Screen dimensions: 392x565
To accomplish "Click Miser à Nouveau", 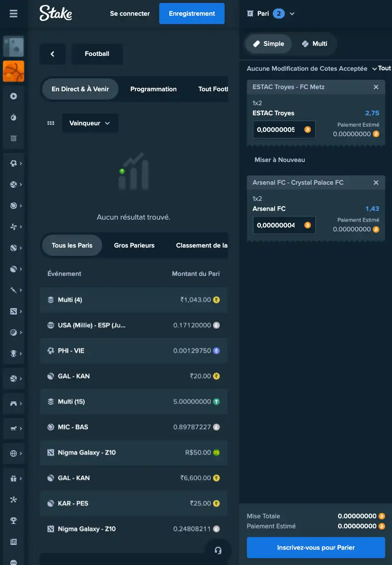I will (280, 160).
